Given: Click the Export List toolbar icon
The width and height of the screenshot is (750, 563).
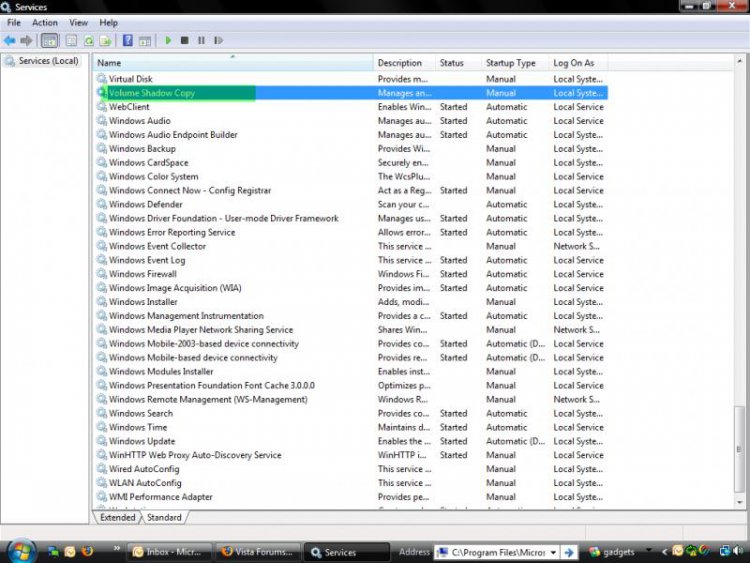Looking at the screenshot, I should pyautogui.click(x=105, y=41).
